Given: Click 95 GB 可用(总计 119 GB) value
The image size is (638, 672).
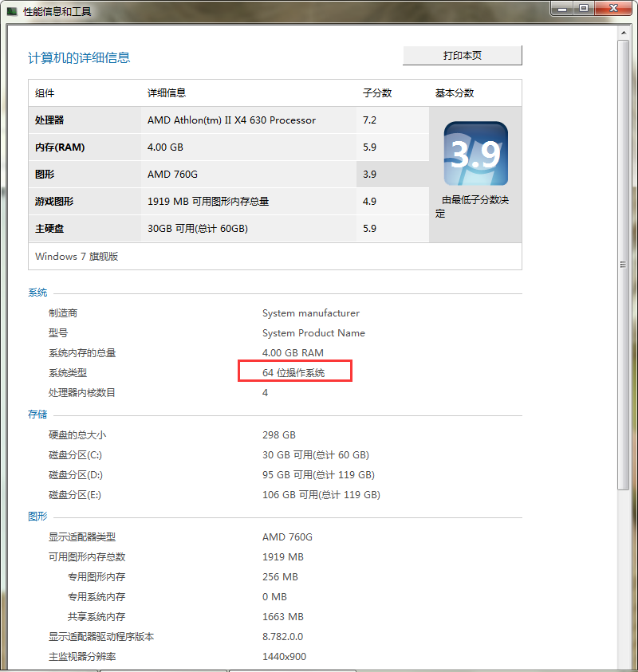Looking at the screenshot, I should (x=318, y=474).
